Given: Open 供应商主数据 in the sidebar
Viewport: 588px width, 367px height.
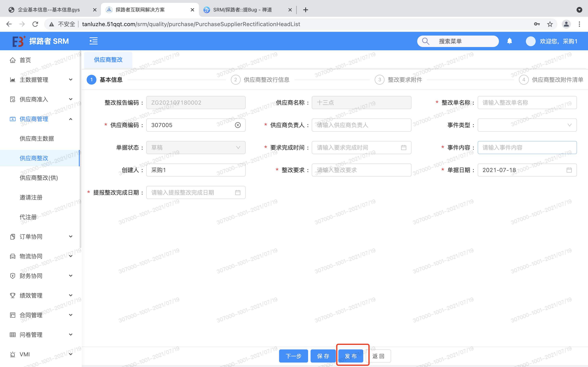Looking at the screenshot, I should pos(37,139).
